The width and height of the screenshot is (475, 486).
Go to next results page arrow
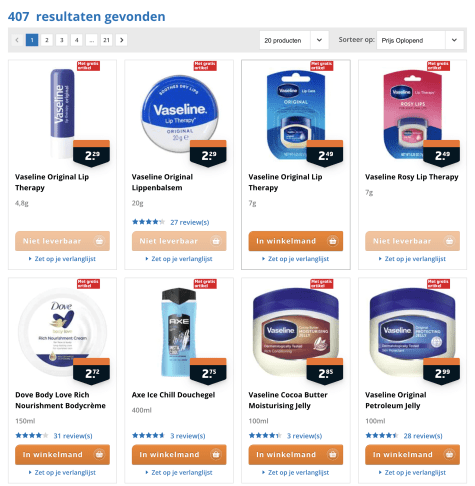pos(122,40)
